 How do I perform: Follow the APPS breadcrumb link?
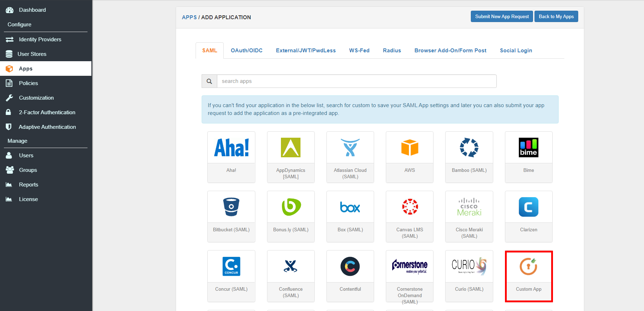pos(189,17)
